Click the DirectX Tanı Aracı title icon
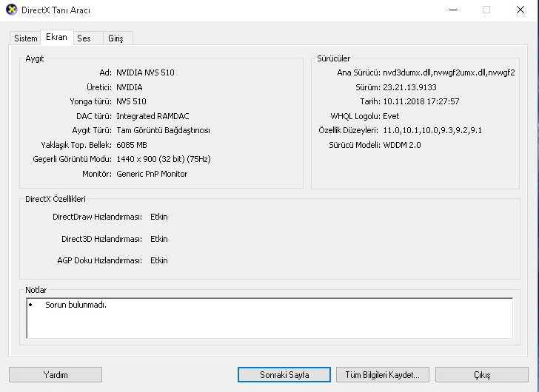This screenshot has height=392, width=539. pyautogui.click(x=12, y=10)
